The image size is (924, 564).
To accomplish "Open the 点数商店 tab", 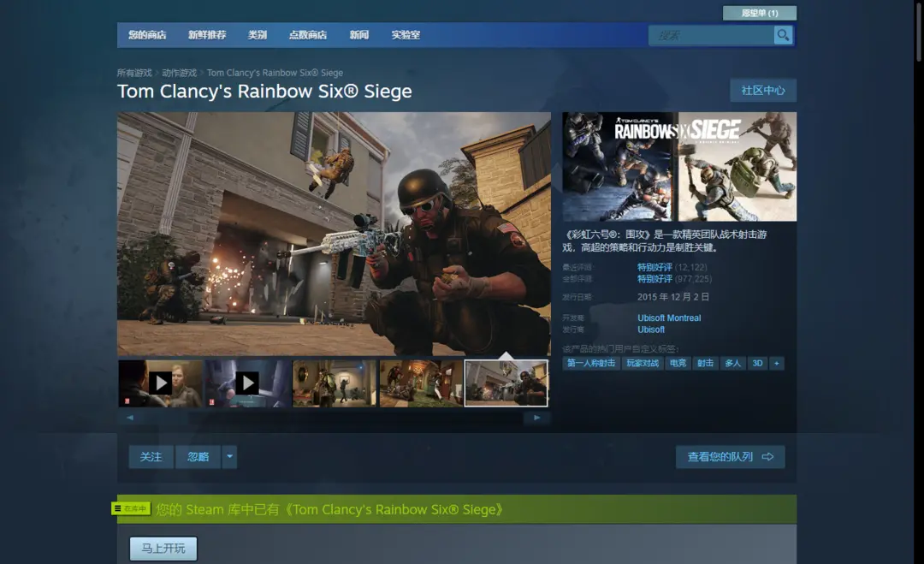I will pos(307,35).
